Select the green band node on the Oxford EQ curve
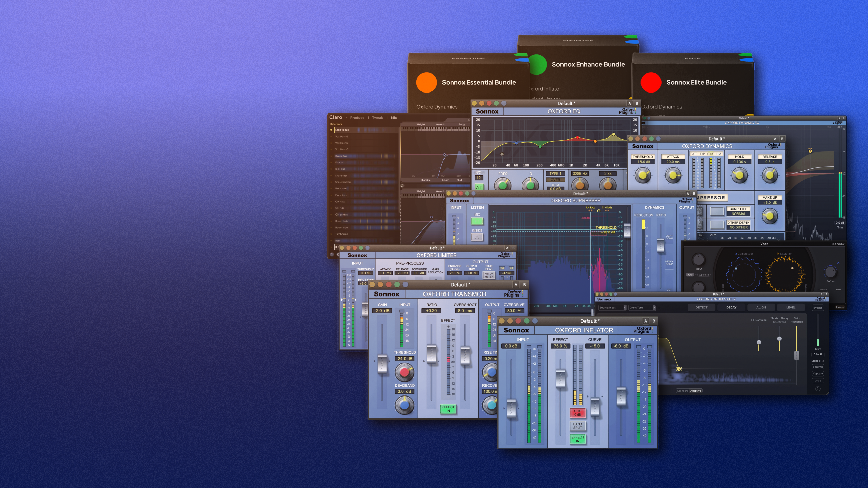The height and width of the screenshot is (488, 868). pyautogui.click(x=540, y=147)
